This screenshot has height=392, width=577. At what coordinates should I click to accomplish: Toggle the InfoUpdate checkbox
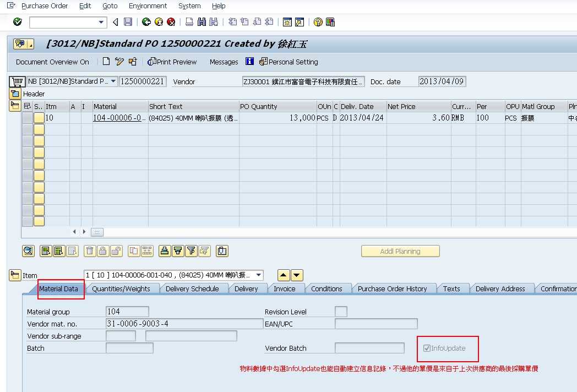pyautogui.click(x=427, y=348)
